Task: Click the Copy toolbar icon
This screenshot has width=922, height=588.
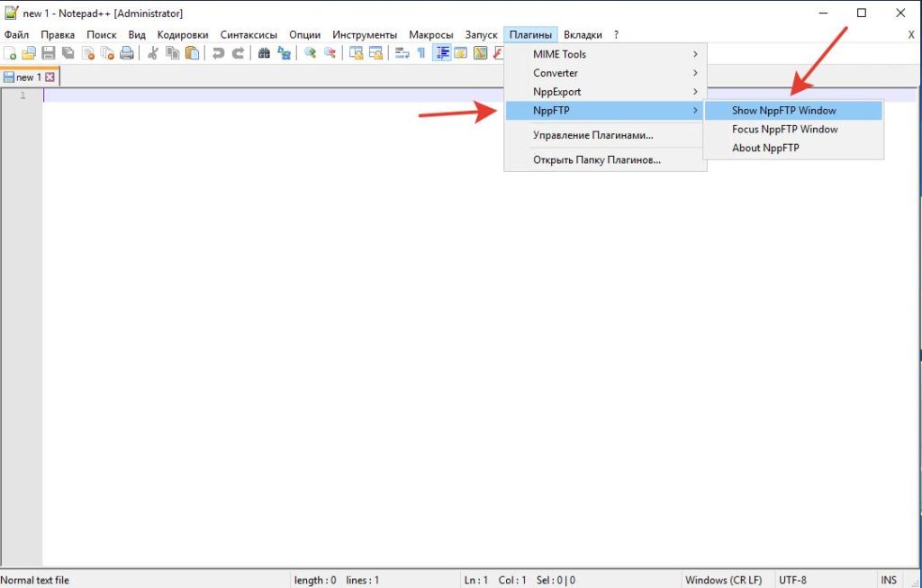Action: coord(172,53)
